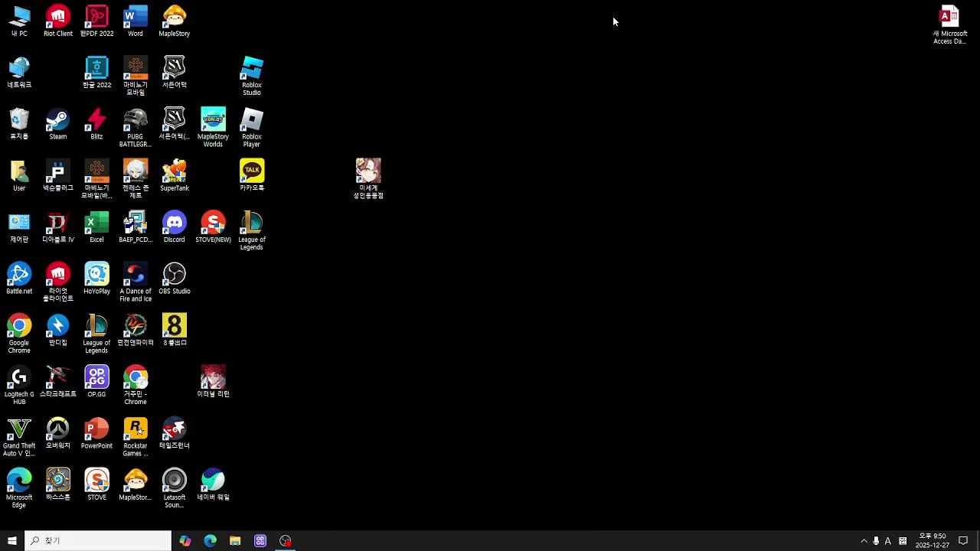
Task: Click the 찾기 taskbar search box
Action: 98,541
